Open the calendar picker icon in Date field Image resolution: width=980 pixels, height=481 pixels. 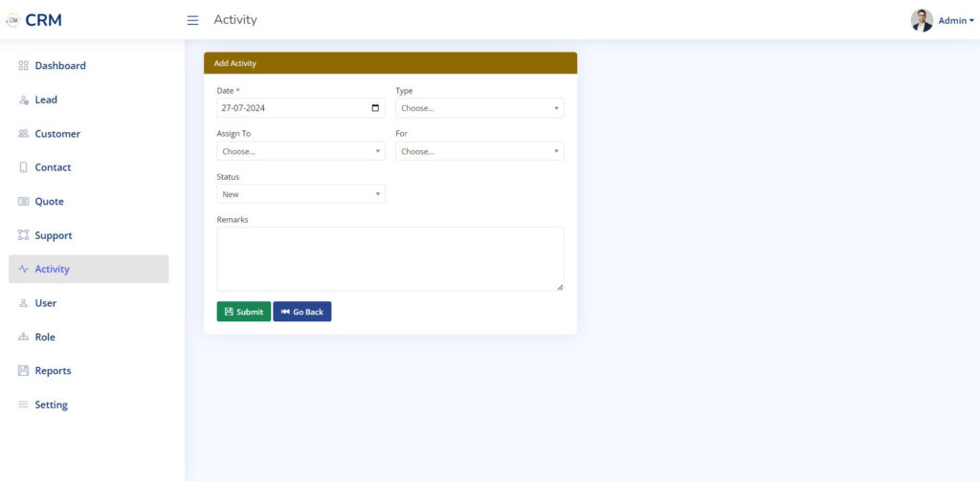point(375,108)
